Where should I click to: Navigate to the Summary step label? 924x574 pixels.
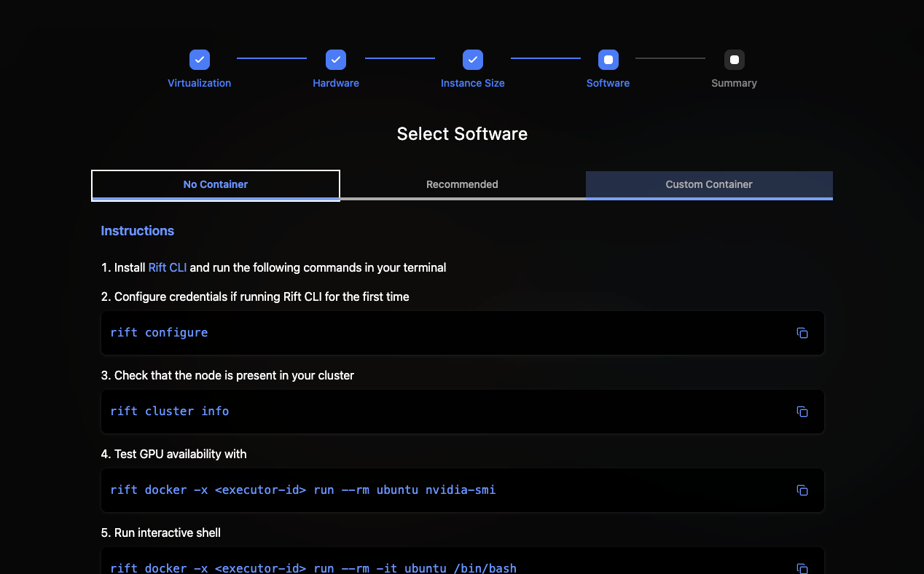pyautogui.click(x=734, y=83)
